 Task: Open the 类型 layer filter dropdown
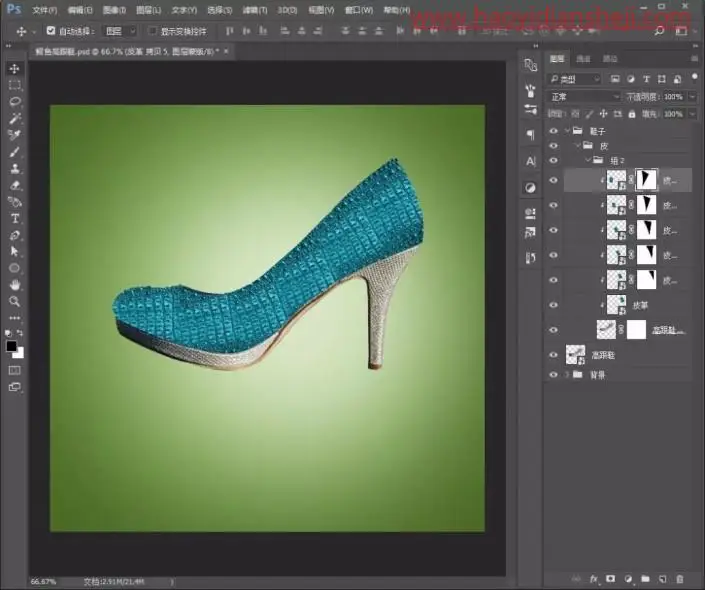coord(574,79)
